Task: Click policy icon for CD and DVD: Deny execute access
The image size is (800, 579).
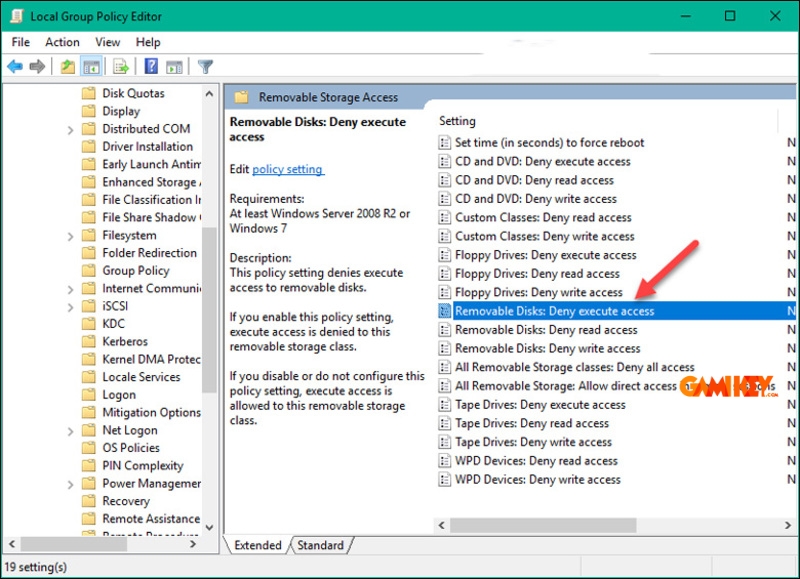Action: [445, 161]
